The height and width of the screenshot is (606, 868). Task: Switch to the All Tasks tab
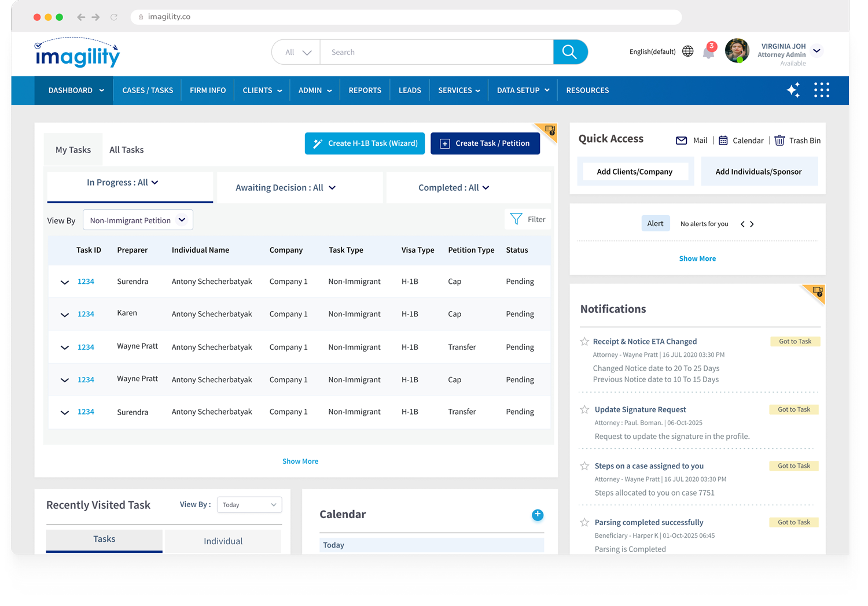pyautogui.click(x=126, y=150)
